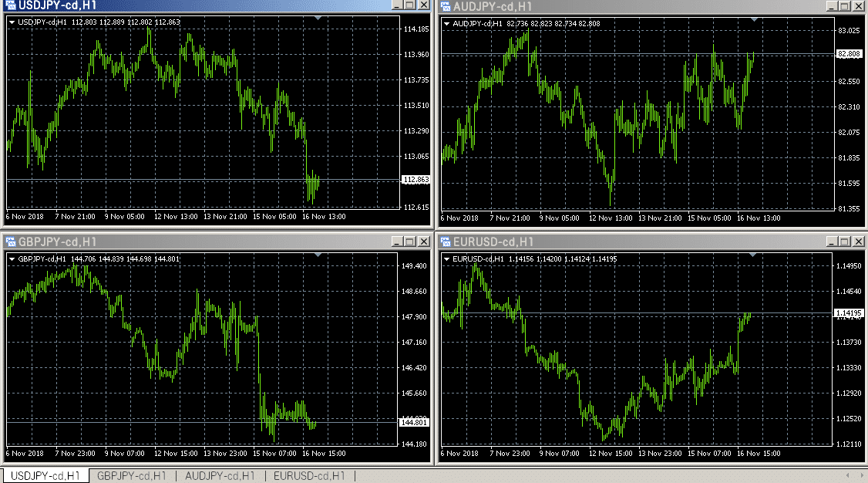Click the 144.801 current price label
Image resolution: width=868 pixels, height=483 pixels.
pyautogui.click(x=413, y=422)
